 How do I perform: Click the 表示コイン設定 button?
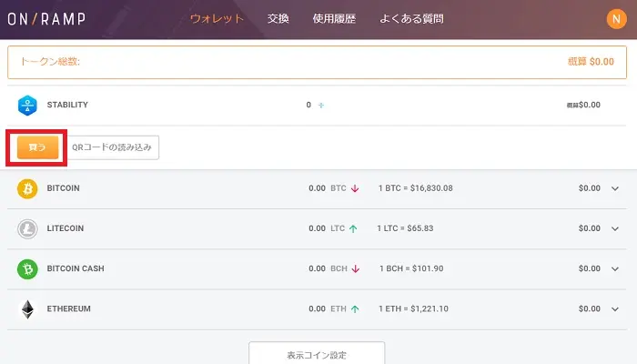[x=317, y=354]
